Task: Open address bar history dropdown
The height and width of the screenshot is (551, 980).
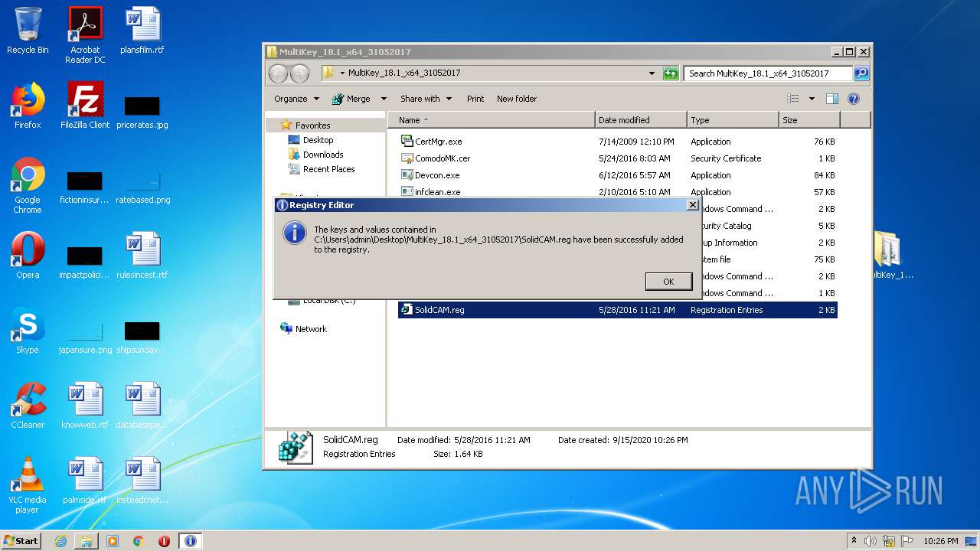Action: 652,73
